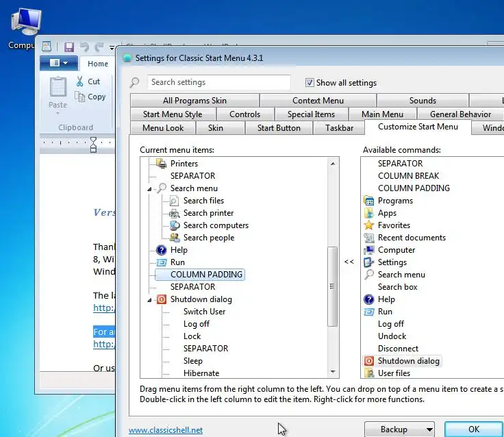The height and width of the screenshot is (437, 504).
Task: Select COLUMN BREAK in Available commands
Action: [408, 176]
